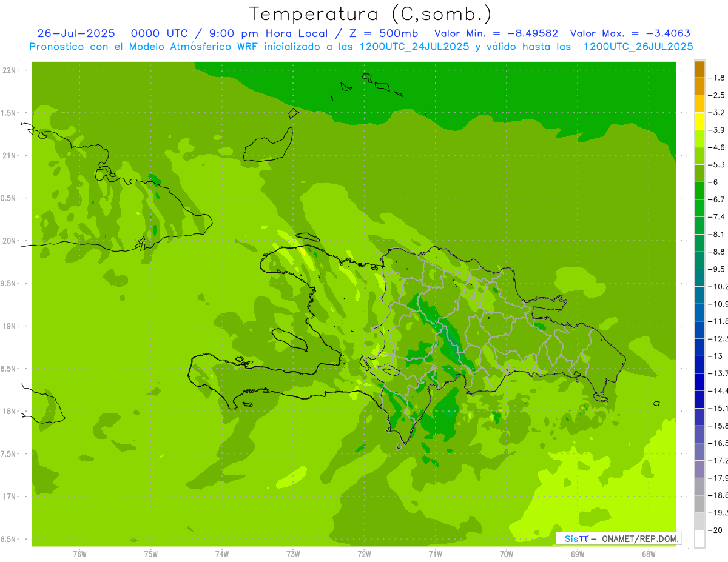Click the '-1.8' colorbar label
The height and width of the screenshot is (562, 728).
coord(716,78)
